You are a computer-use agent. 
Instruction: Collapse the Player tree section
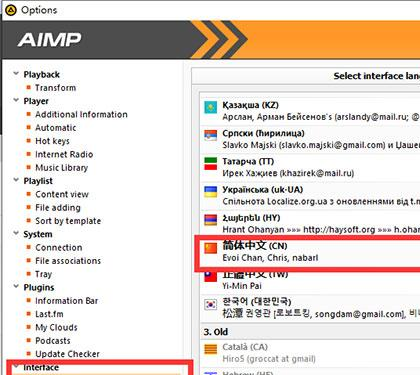[16, 100]
